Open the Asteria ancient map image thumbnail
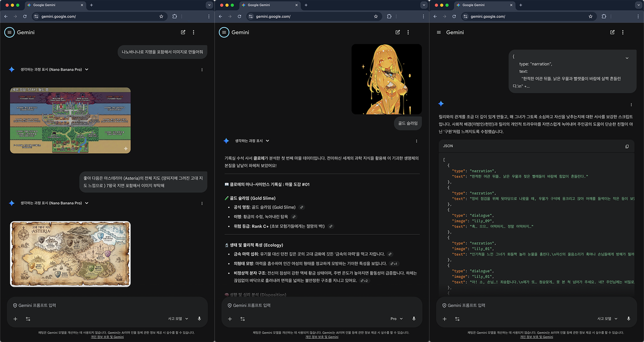Screen dimensions: 644x342 point(70,254)
